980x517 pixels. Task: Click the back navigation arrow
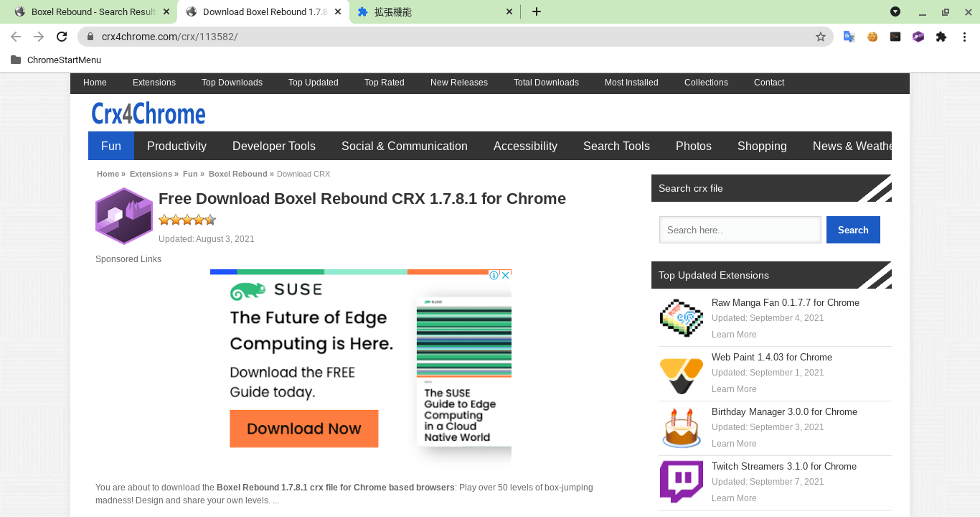point(16,37)
